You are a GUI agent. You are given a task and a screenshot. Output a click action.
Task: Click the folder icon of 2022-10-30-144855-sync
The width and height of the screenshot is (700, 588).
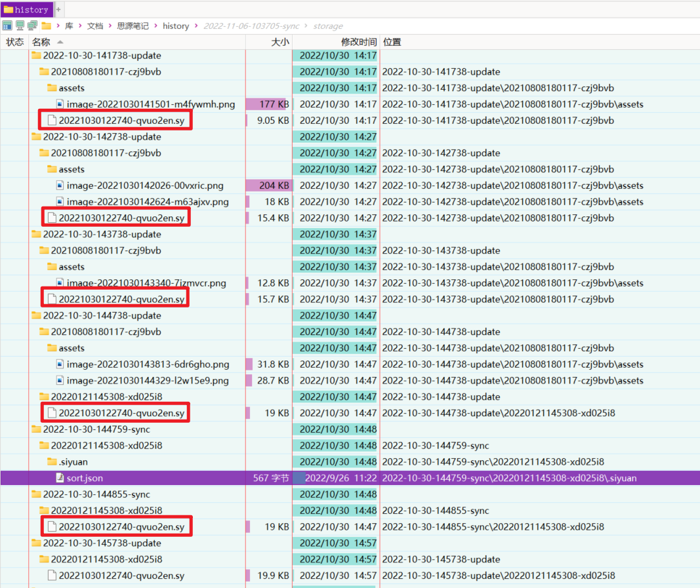pos(37,494)
